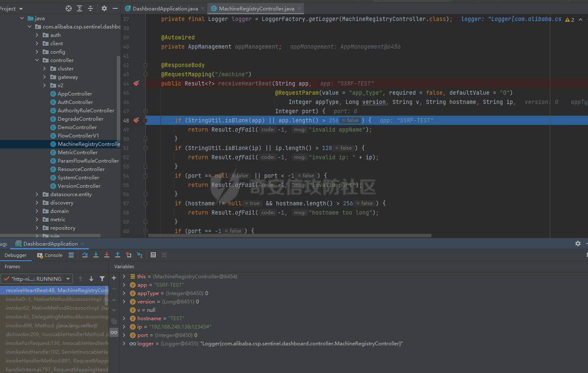Image resolution: width=588 pixels, height=373 pixels.
Task: Click the Step Into debugger icon
Action: click(x=96, y=255)
